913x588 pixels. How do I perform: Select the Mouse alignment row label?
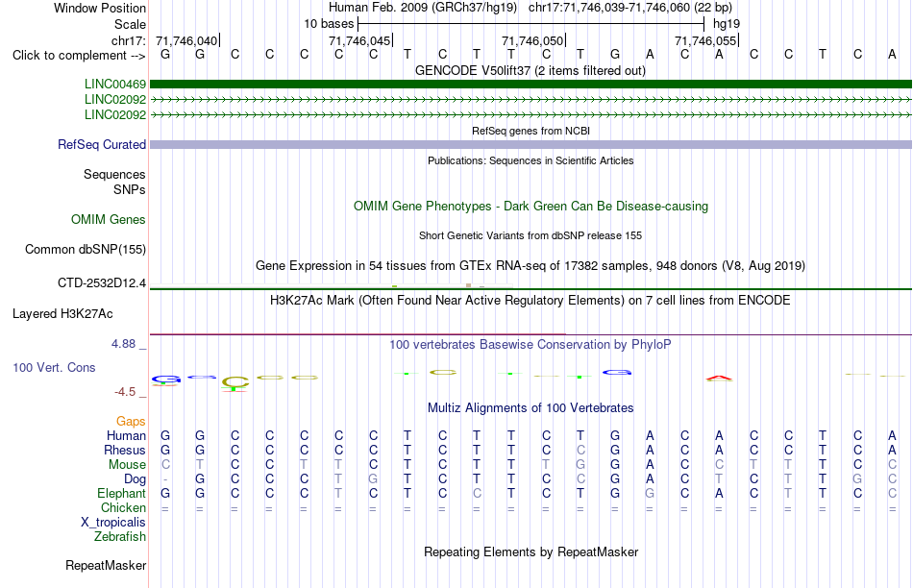pos(127,465)
